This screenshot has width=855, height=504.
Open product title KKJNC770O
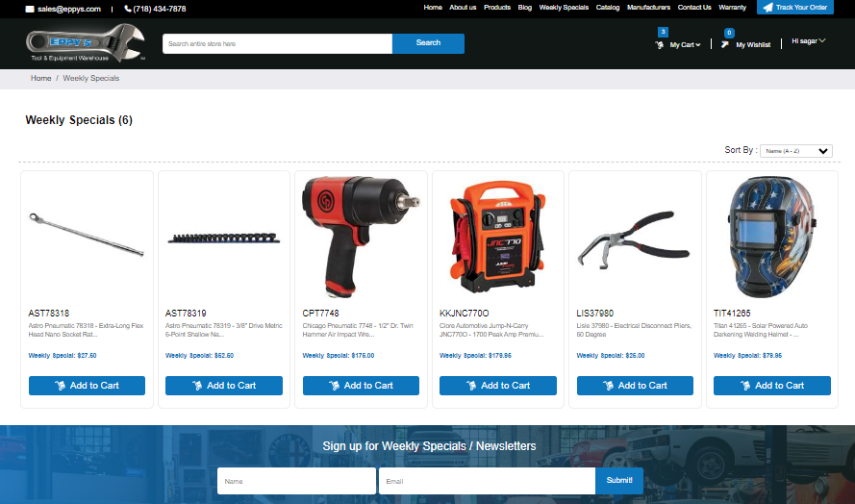coord(464,314)
